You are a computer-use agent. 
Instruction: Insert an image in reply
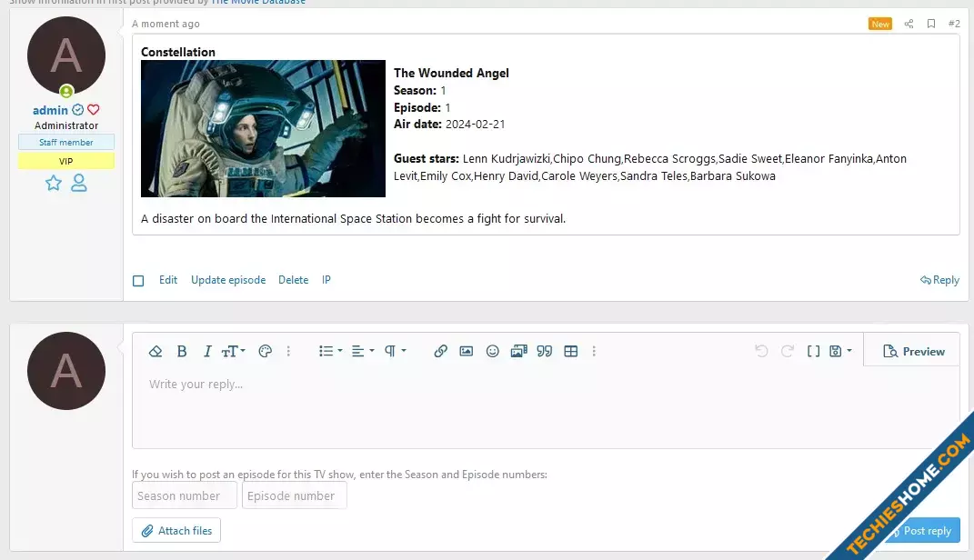click(x=466, y=352)
